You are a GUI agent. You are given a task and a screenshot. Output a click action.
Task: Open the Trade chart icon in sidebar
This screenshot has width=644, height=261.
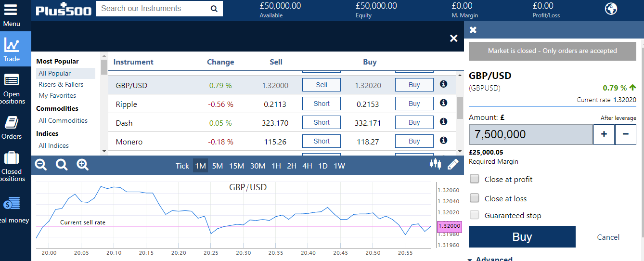point(12,45)
